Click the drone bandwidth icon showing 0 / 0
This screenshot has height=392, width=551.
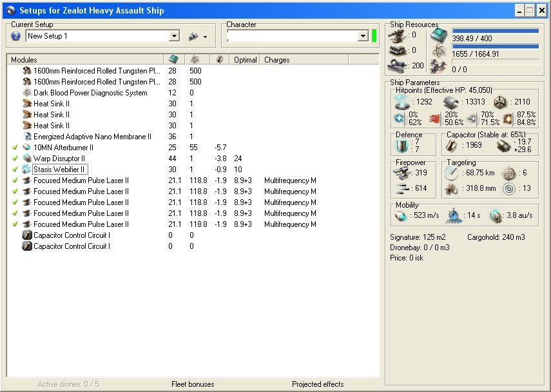[x=440, y=66]
